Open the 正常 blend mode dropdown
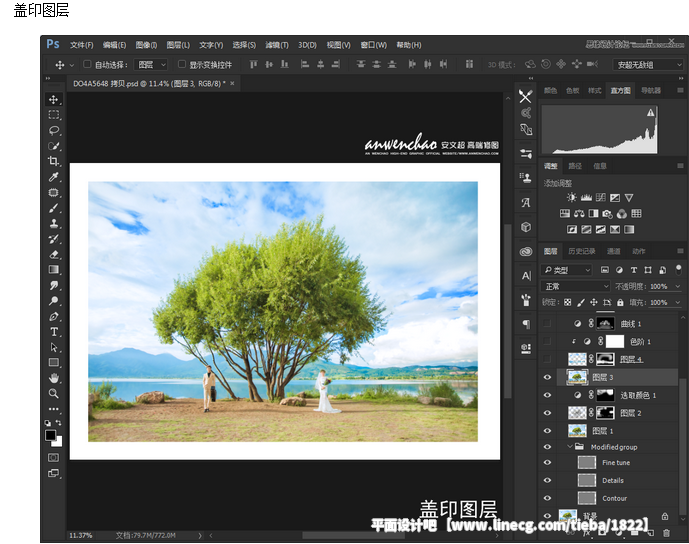Screen dimensions: 689x544 pyautogui.click(x=575, y=287)
